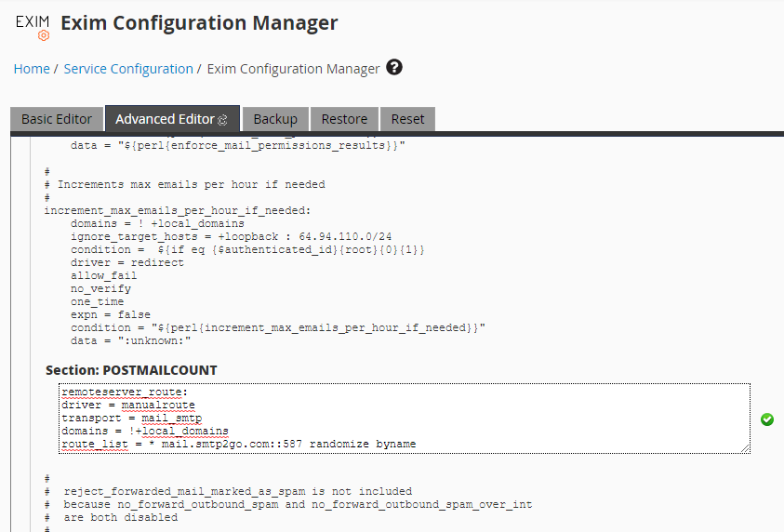
Task: Go to the Home breadcrumb link
Action: click(x=32, y=69)
